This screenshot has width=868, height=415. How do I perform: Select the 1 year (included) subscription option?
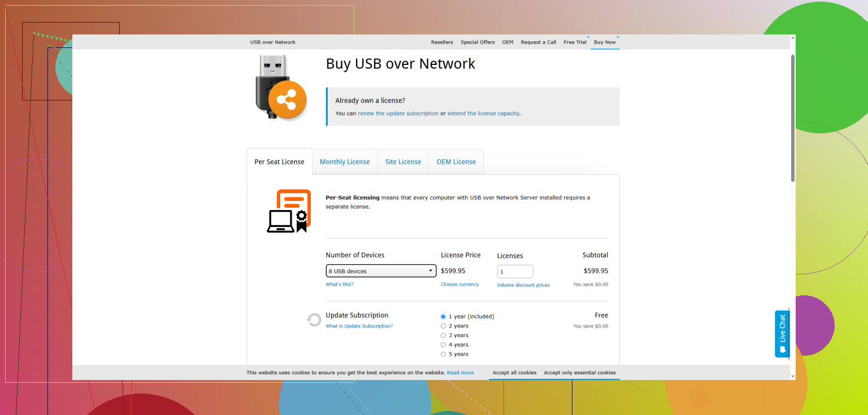coord(443,317)
